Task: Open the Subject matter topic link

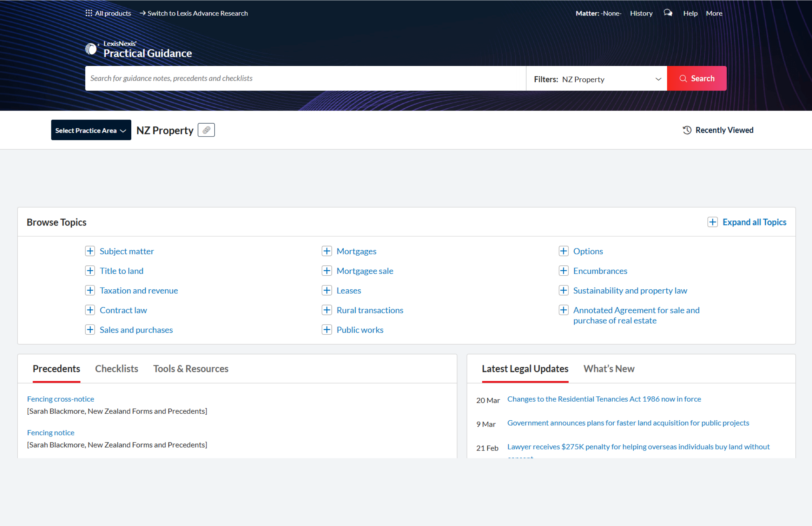Action: (x=126, y=251)
